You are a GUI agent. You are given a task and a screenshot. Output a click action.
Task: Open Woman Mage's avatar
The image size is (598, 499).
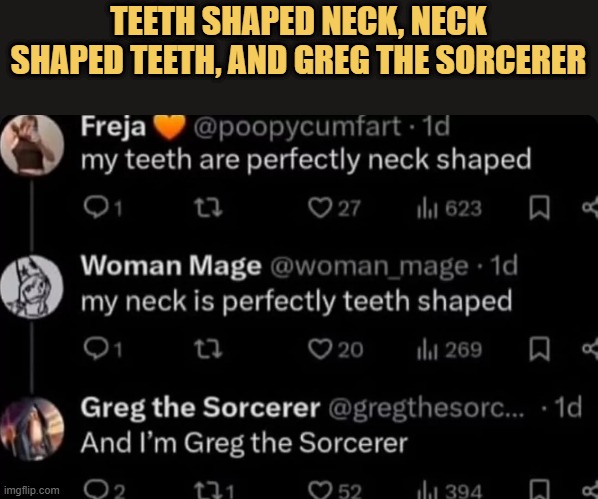click(x=32, y=287)
